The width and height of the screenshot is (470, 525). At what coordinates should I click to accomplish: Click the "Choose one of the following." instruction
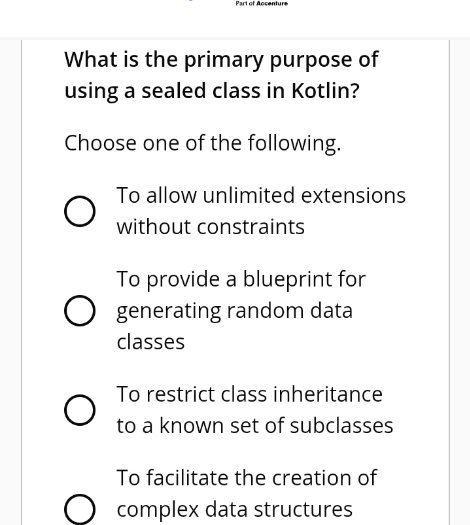[203, 144]
